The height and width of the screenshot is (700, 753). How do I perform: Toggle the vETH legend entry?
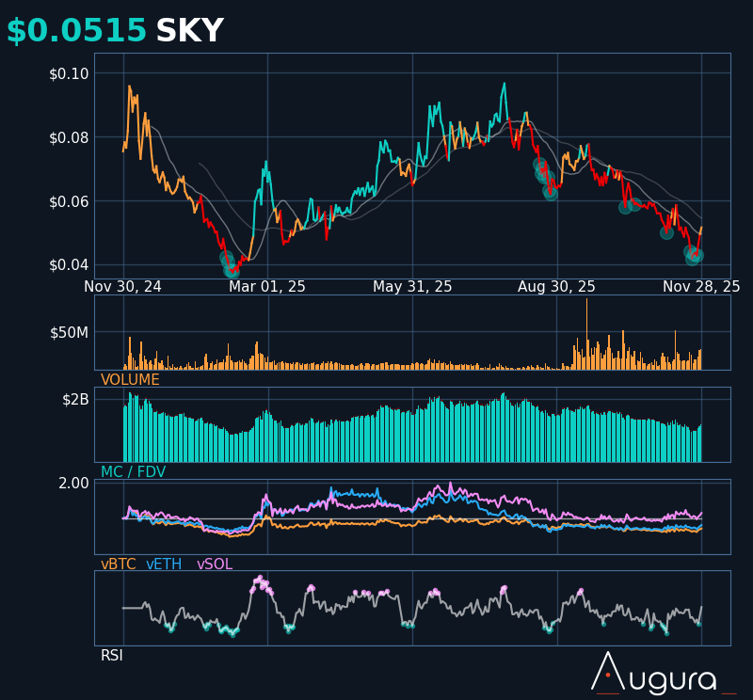pos(165,565)
